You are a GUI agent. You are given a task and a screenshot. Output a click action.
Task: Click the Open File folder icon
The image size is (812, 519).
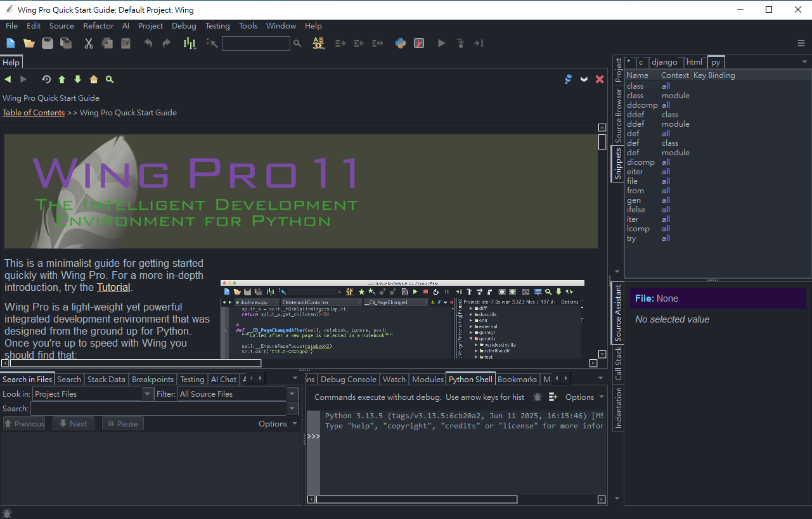29,43
